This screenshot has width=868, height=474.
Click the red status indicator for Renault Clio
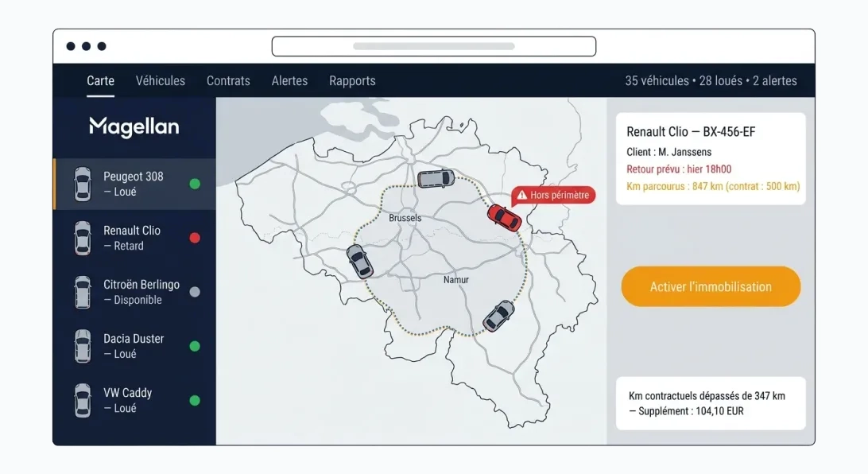195,238
